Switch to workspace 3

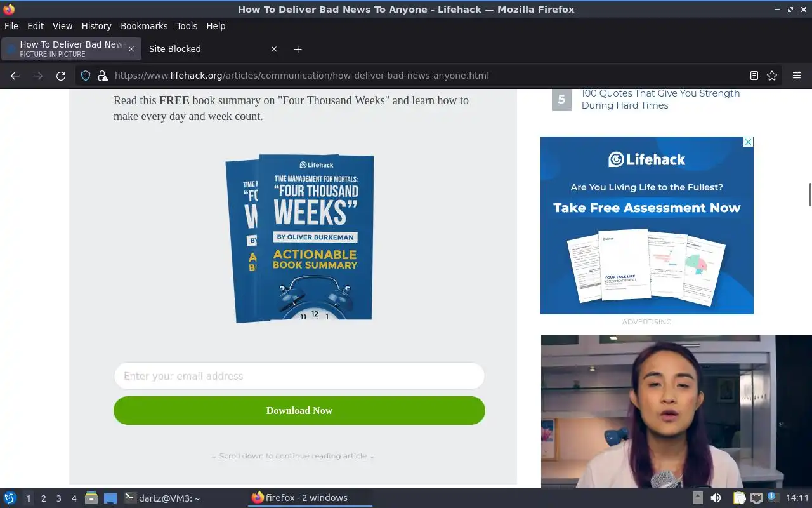click(58, 498)
